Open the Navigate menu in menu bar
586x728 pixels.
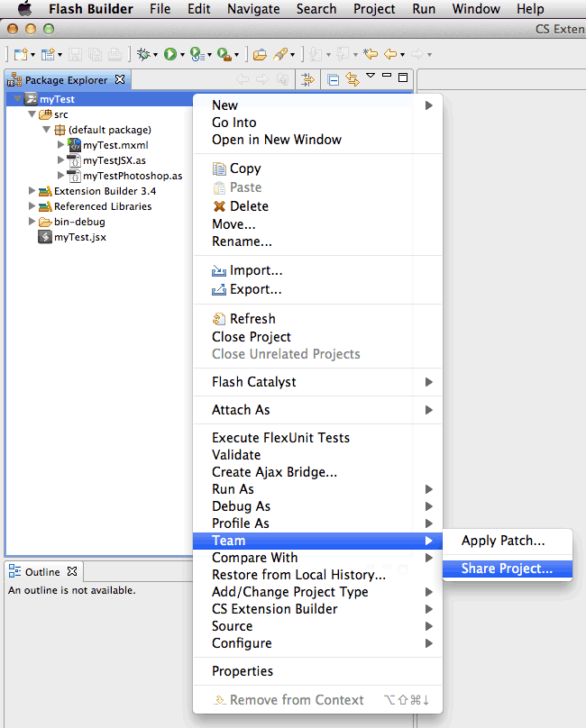pyautogui.click(x=253, y=9)
